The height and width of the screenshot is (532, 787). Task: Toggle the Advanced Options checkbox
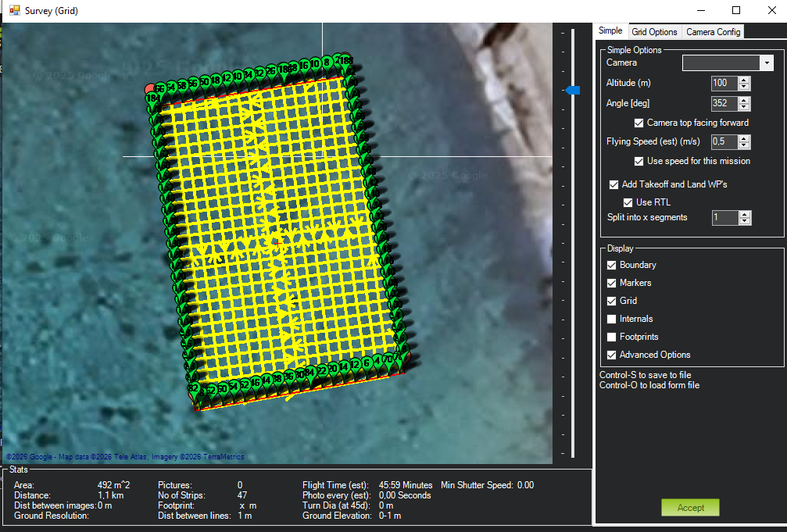pos(612,355)
